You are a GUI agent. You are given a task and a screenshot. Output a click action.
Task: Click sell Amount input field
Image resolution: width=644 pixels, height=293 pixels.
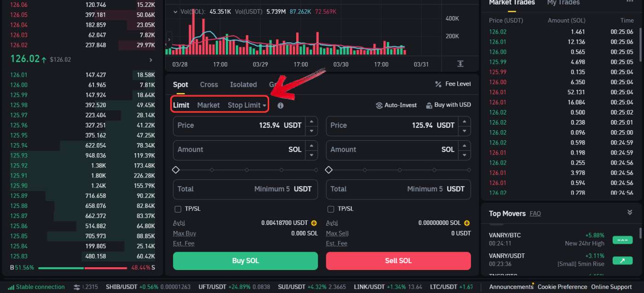click(392, 150)
